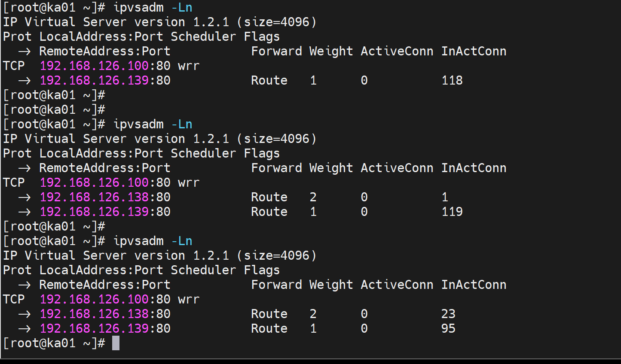
Task: Click 192.168.126.139 in the last command output
Action: pyautogui.click(x=94, y=328)
